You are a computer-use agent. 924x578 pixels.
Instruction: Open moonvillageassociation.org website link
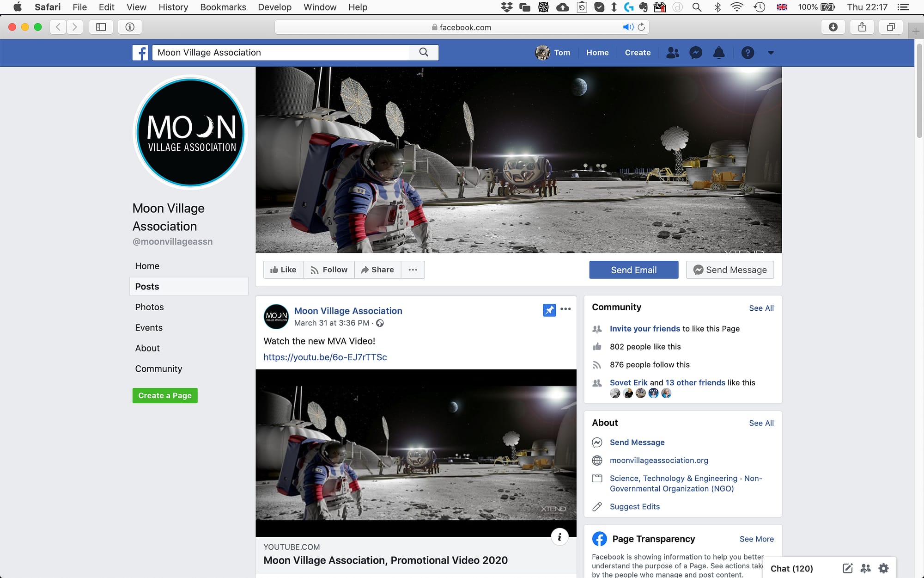(659, 461)
